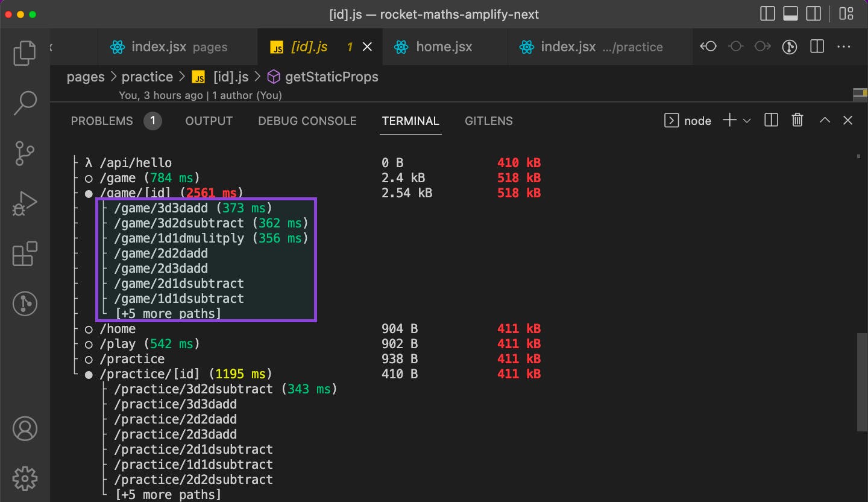Open the terminal launch profile dropdown
The width and height of the screenshot is (868, 502).
point(747,121)
